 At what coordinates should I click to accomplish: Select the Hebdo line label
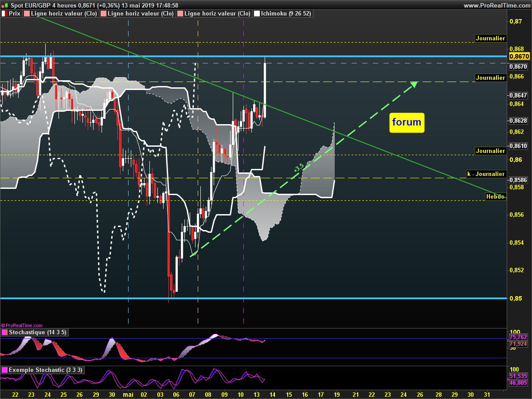(495, 196)
